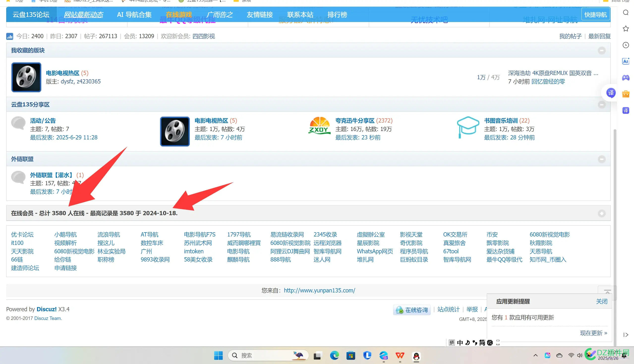
Task: Open the 广而告之 nav item
Action: 219,15
